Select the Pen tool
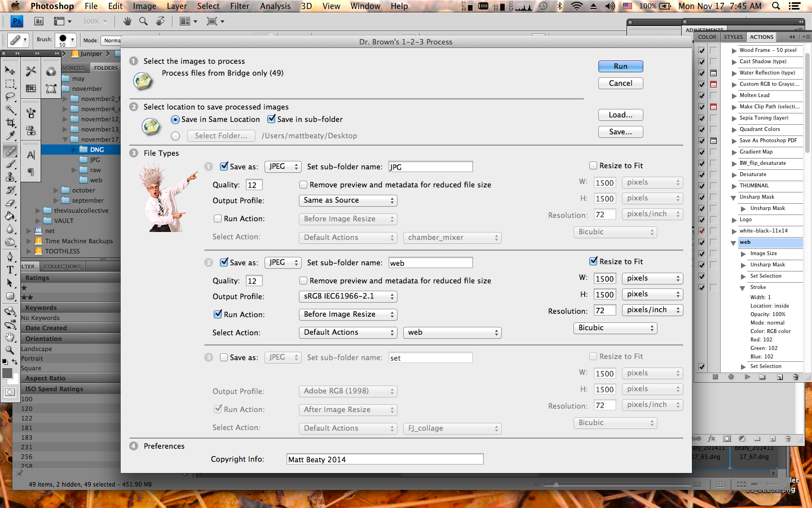The width and height of the screenshot is (812, 508). (x=10, y=257)
